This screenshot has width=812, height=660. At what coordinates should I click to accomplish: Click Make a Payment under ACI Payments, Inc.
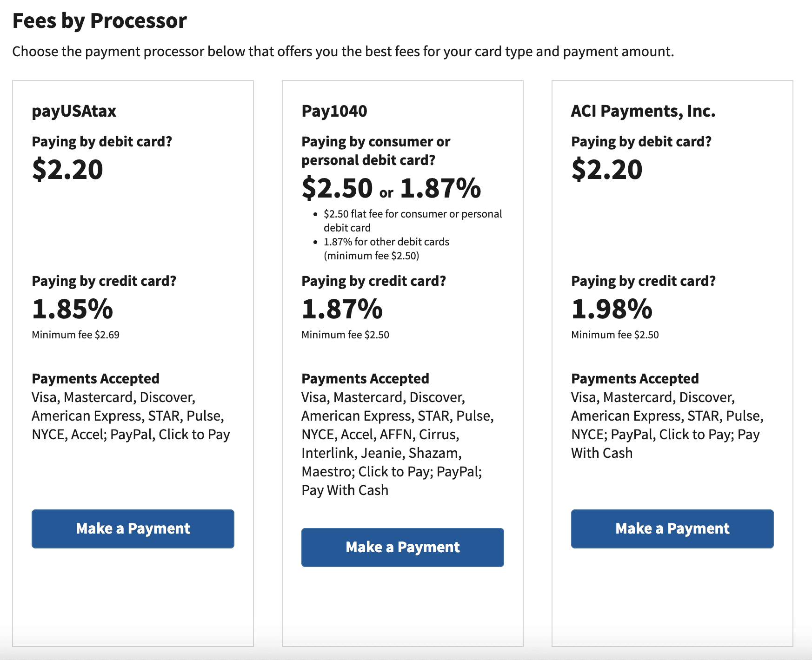tap(672, 528)
